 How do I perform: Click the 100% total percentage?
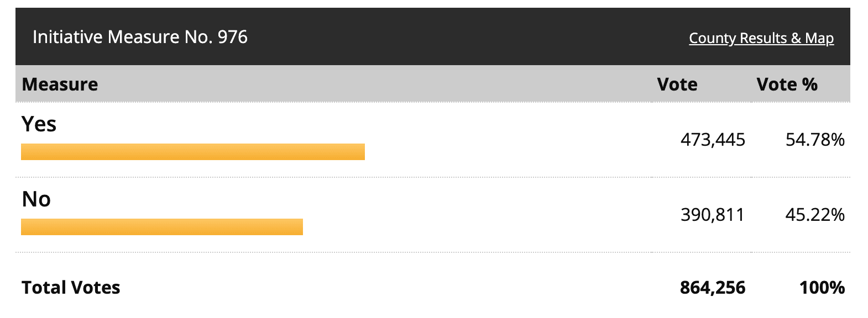(x=822, y=288)
